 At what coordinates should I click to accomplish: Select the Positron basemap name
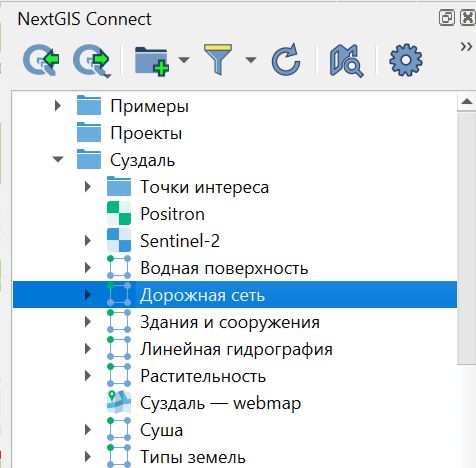[172, 214]
